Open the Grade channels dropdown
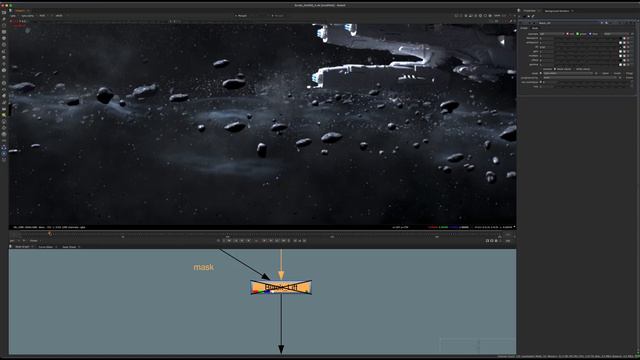Viewport: 640px width, 360px height. [552, 34]
